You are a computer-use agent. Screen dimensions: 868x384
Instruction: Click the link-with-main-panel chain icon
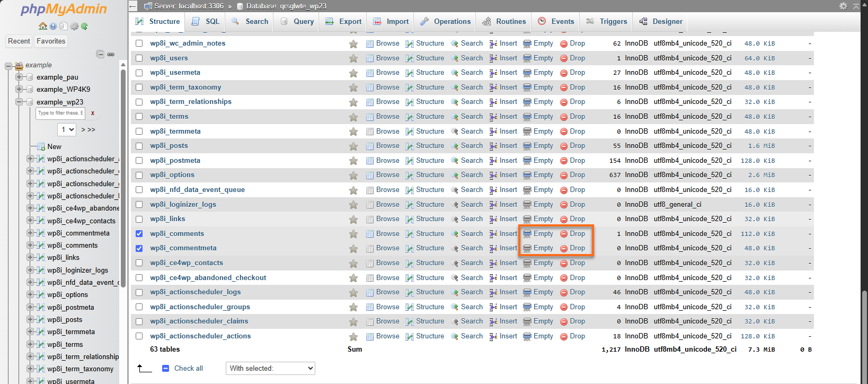point(111,54)
